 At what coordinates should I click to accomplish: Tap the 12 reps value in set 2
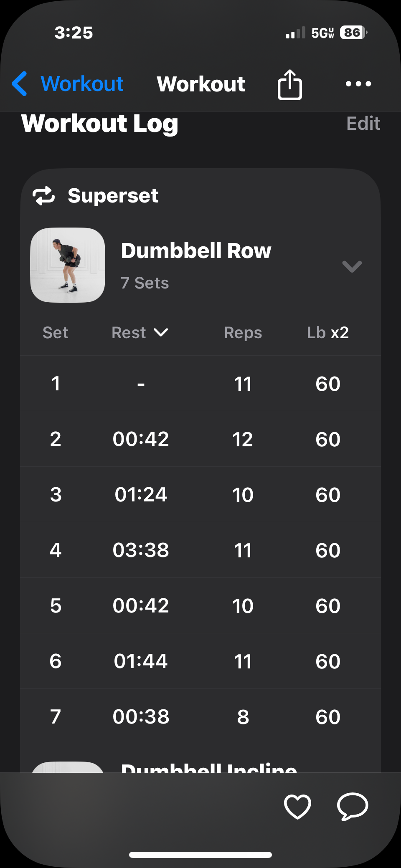(243, 439)
